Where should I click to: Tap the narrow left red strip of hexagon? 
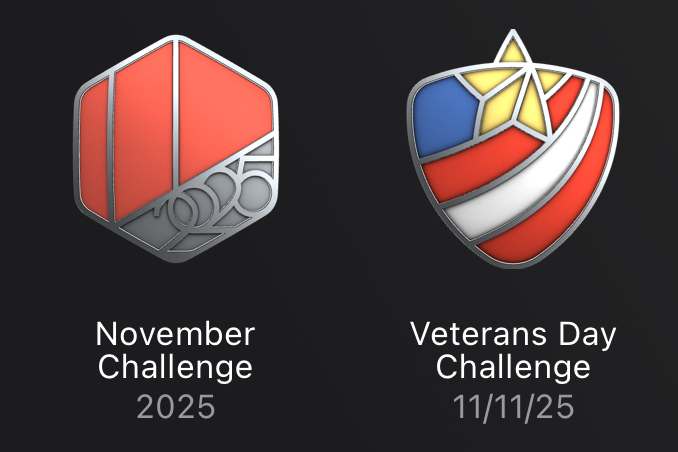pos(94,149)
